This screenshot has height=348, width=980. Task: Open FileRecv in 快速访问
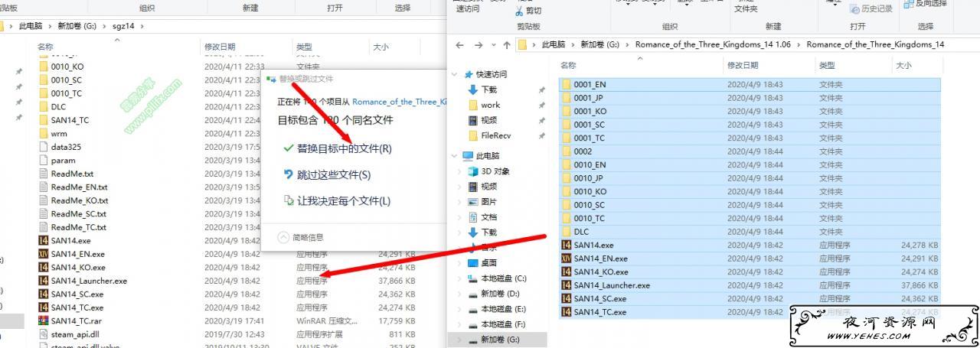pyautogui.click(x=495, y=135)
